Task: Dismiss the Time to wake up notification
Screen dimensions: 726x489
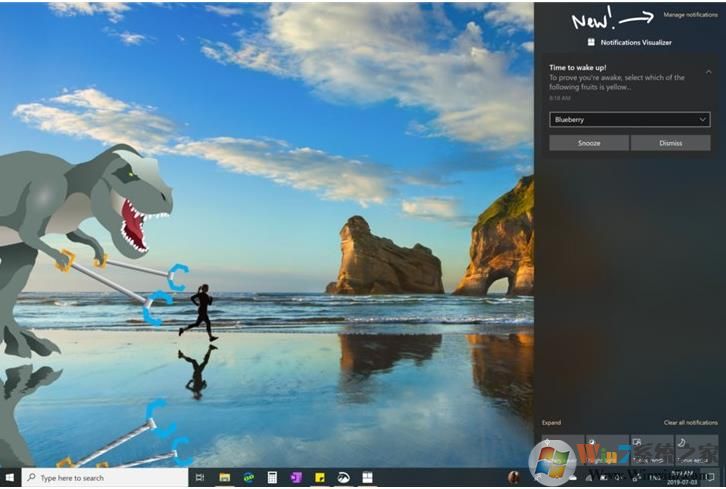Action: click(x=670, y=143)
